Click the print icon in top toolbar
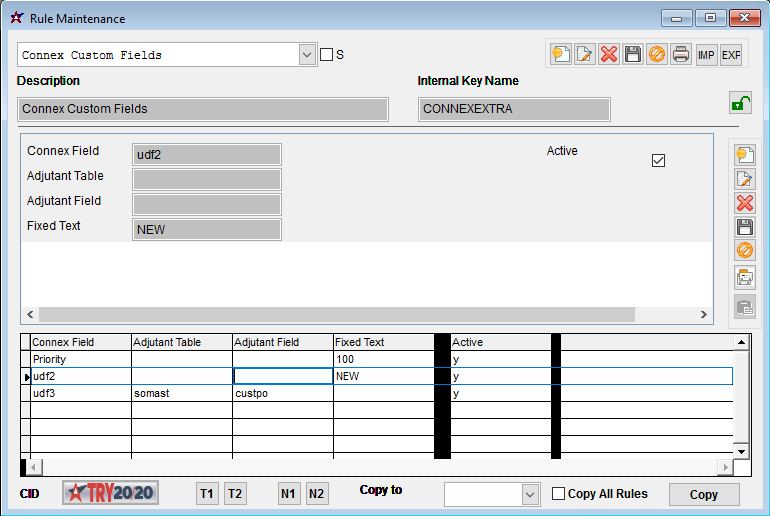770x516 pixels. click(681, 55)
